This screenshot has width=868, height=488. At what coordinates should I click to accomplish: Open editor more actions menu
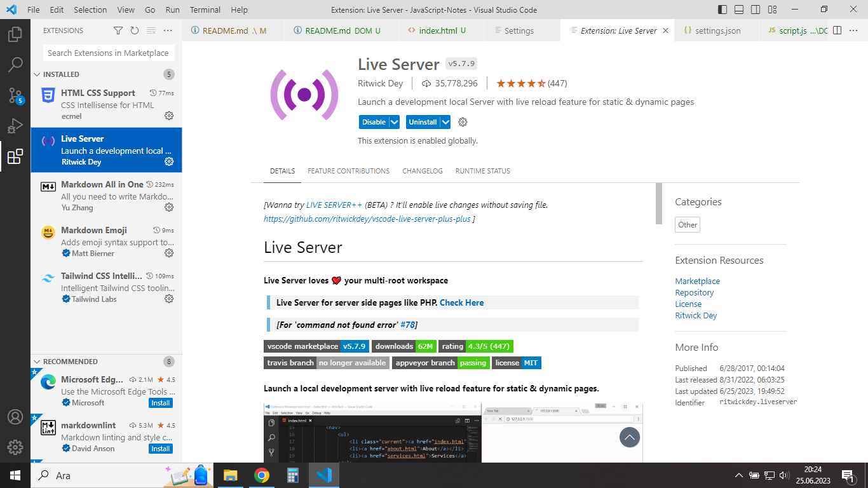(854, 30)
